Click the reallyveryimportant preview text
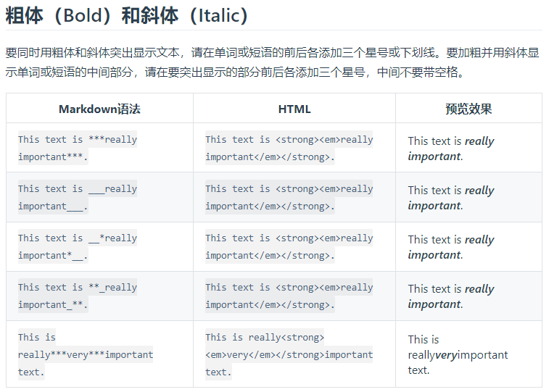Screen dimensions: 549x392 (x=458, y=354)
